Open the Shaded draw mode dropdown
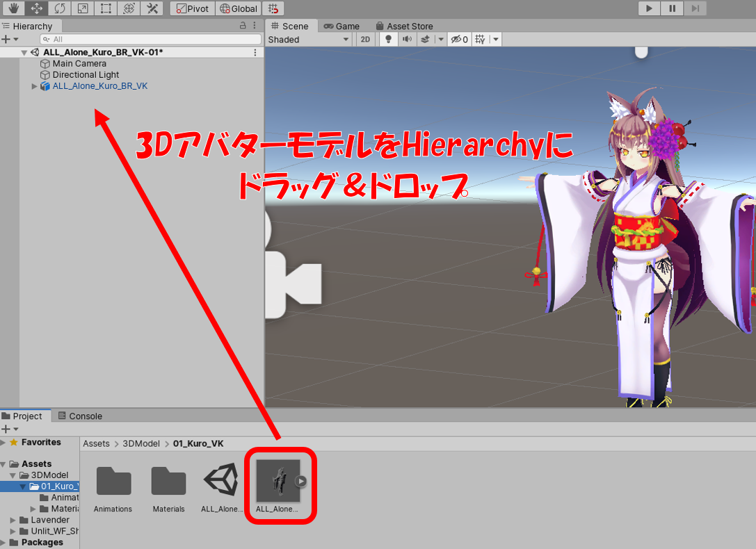756x549 pixels. tap(308, 40)
